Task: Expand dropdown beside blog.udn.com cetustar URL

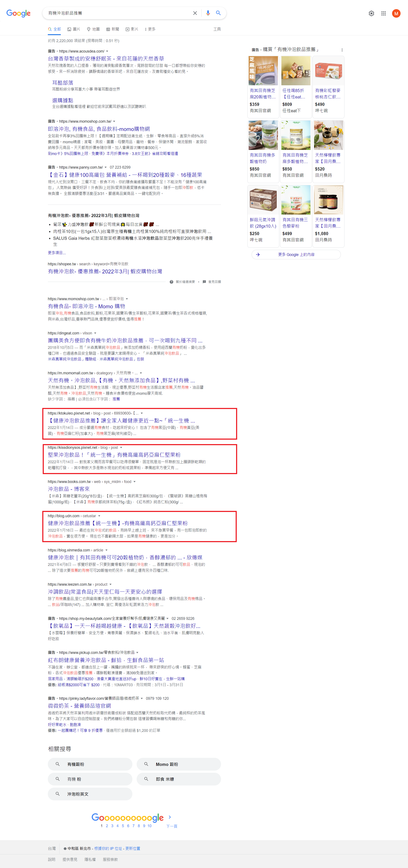Action: pyautogui.click(x=99, y=516)
